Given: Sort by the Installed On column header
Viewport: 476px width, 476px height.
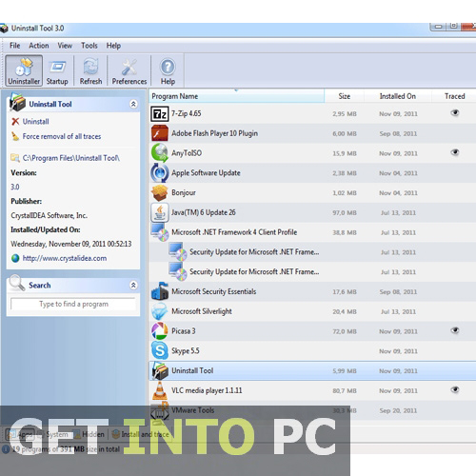Looking at the screenshot, I should 398,96.
